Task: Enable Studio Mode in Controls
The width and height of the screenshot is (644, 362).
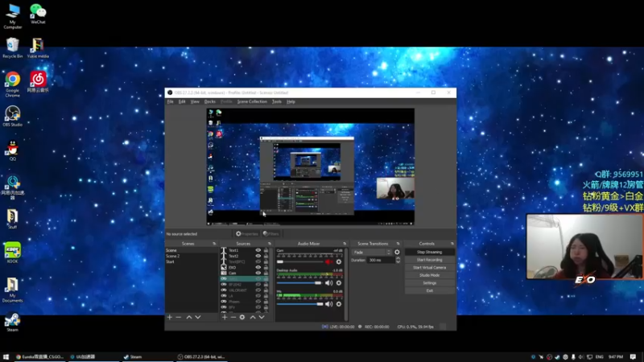Action: (x=430, y=275)
